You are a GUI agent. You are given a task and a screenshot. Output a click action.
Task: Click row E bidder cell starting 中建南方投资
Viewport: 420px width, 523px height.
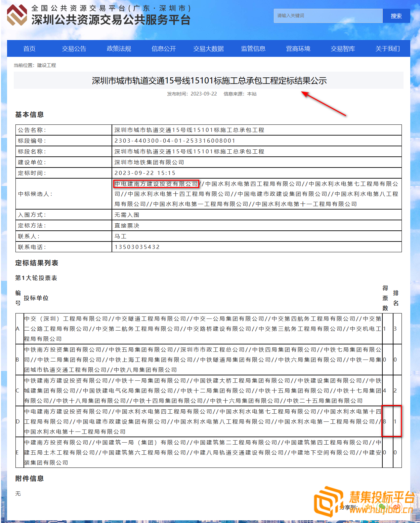tap(203, 452)
